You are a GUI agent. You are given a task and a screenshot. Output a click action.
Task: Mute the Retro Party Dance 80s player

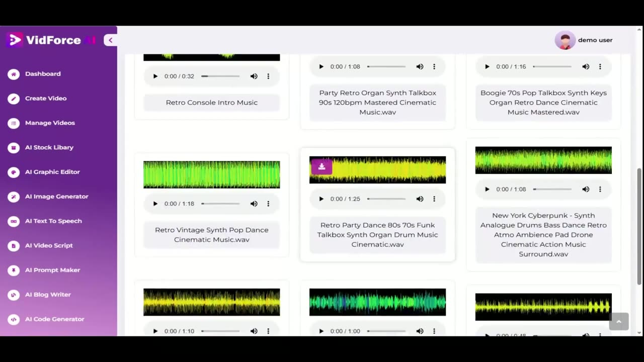tap(420, 199)
